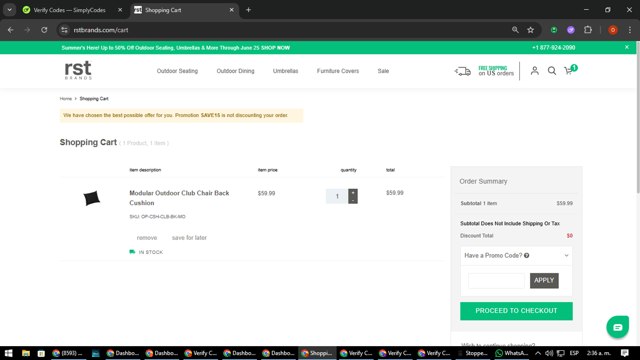Open the purple browser extension icon
640x360 pixels.
point(571,30)
